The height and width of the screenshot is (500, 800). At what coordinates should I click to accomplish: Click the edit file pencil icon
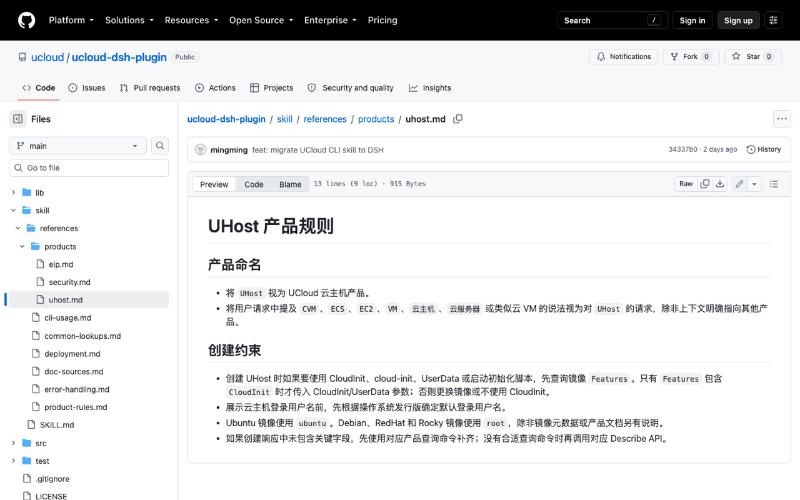coord(739,184)
